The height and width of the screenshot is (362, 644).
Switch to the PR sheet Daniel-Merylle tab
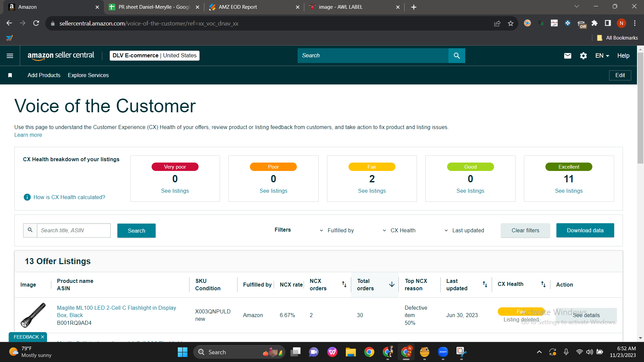pyautogui.click(x=154, y=7)
